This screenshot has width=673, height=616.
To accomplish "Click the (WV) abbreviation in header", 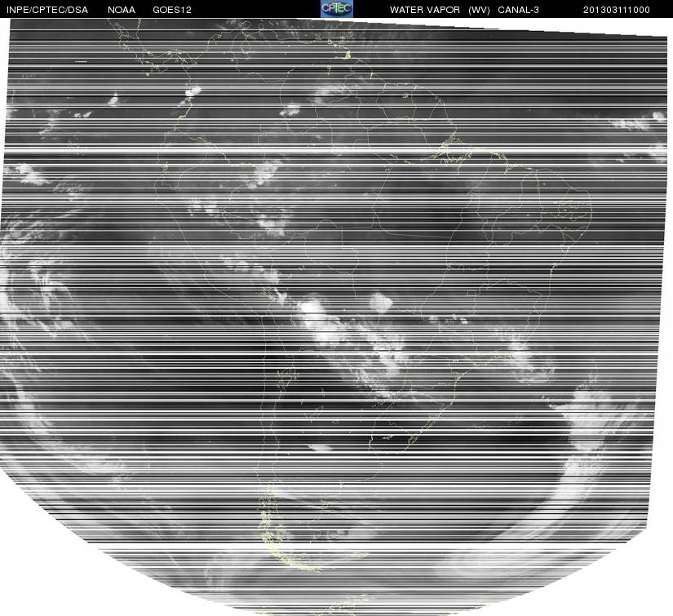I will pos(479,10).
